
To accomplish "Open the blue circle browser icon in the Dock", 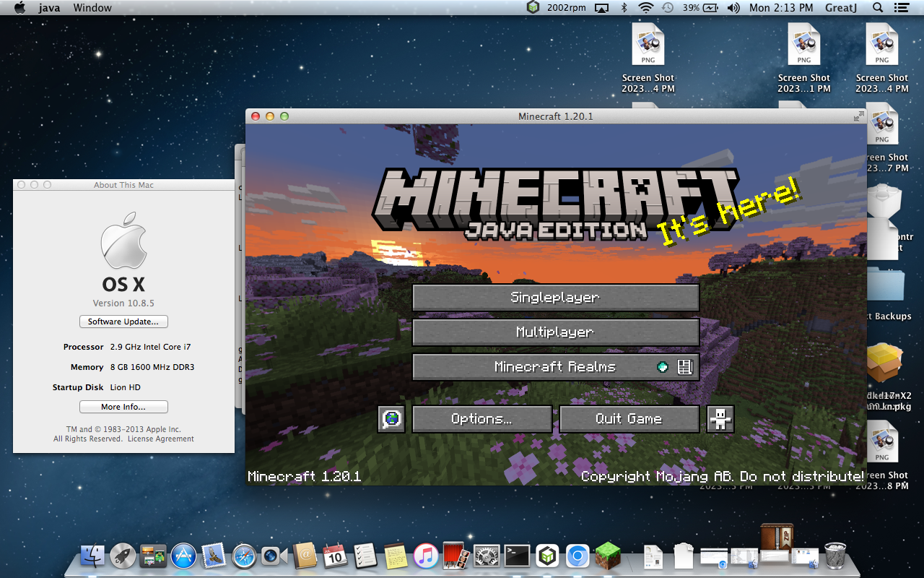I will pyautogui.click(x=577, y=556).
